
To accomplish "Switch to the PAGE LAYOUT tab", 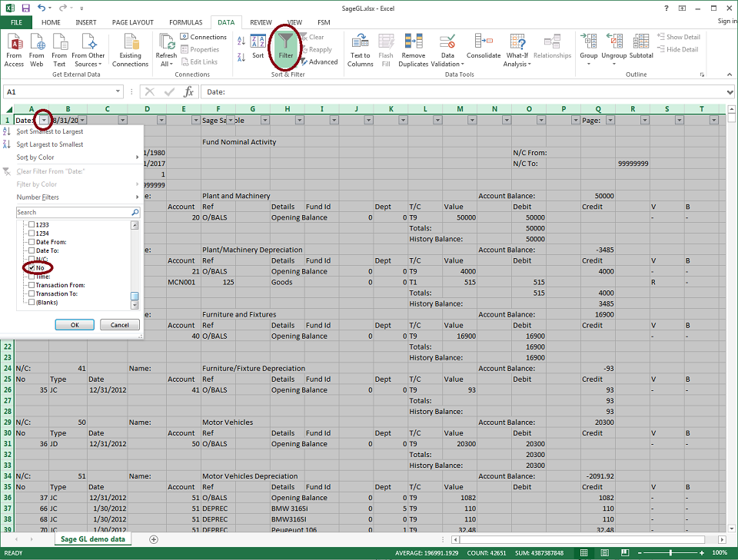I will pos(133,22).
